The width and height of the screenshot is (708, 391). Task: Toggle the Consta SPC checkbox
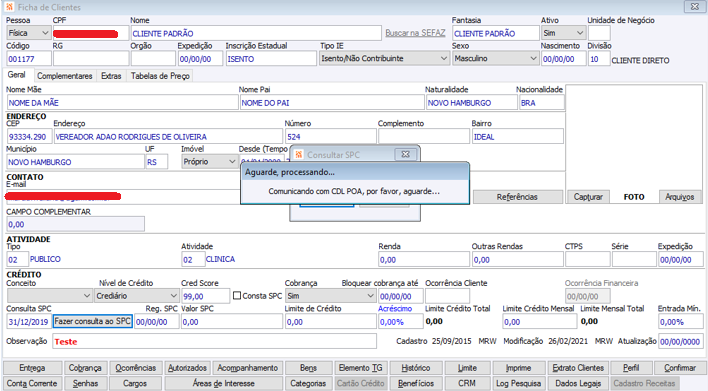pos(237,296)
